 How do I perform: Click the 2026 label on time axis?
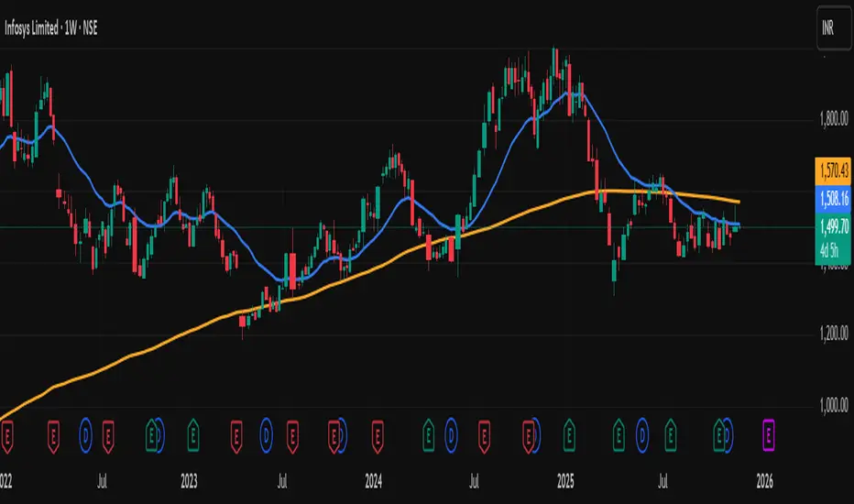point(764,477)
